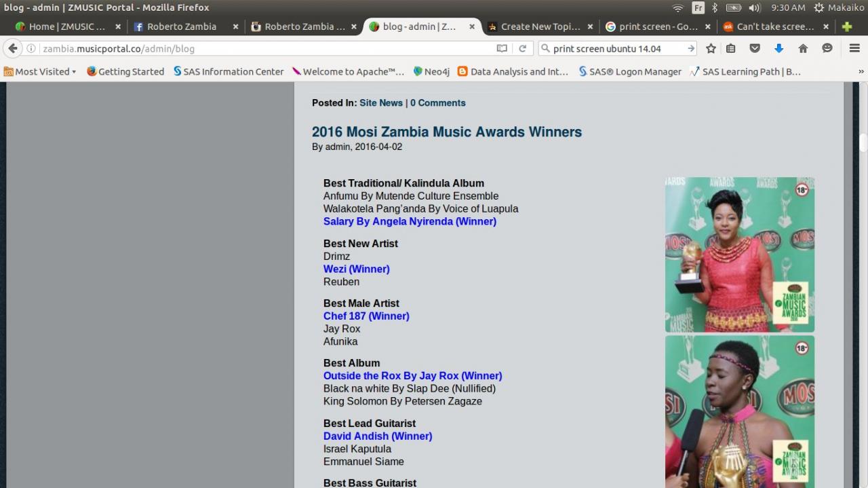Open the 0 Comments link

(x=438, y=102)
